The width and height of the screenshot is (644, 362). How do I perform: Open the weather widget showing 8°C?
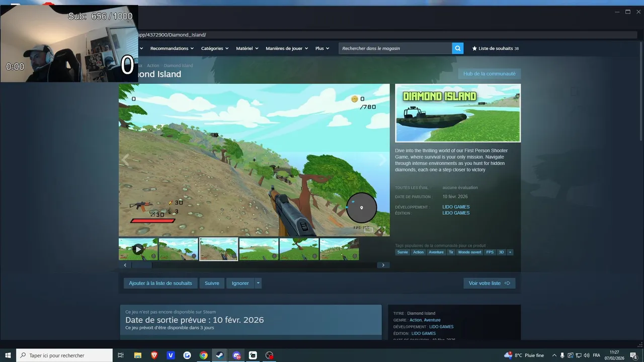524,355
